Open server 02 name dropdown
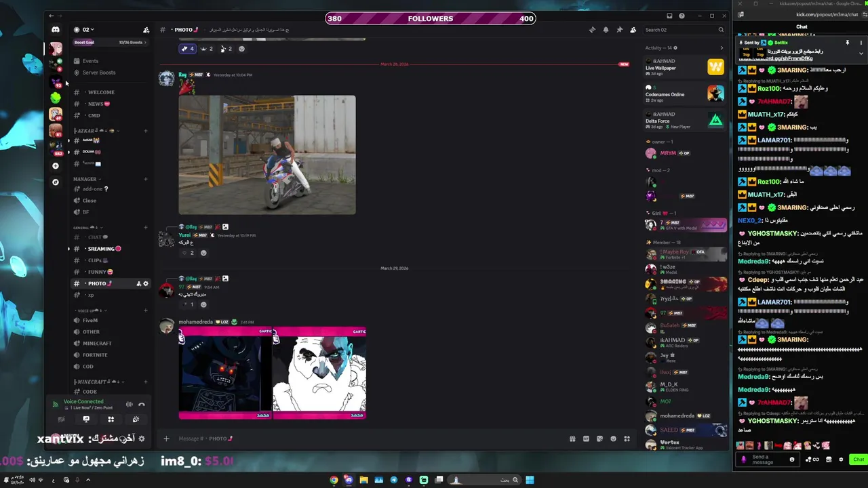 (88, 30)
